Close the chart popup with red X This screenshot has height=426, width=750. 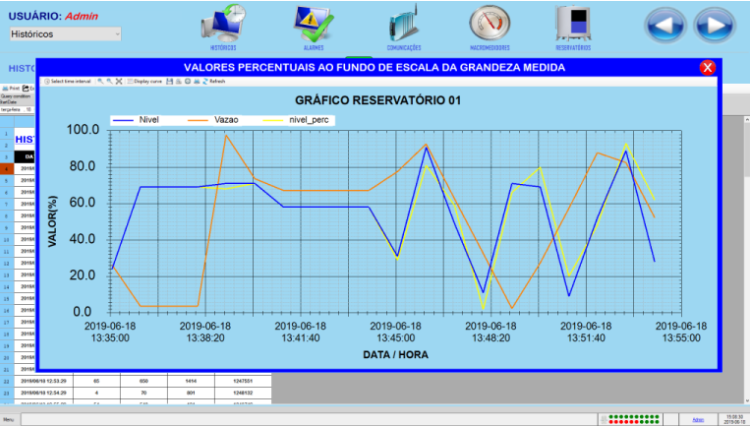pyautogui.click(x=707, y=68)
